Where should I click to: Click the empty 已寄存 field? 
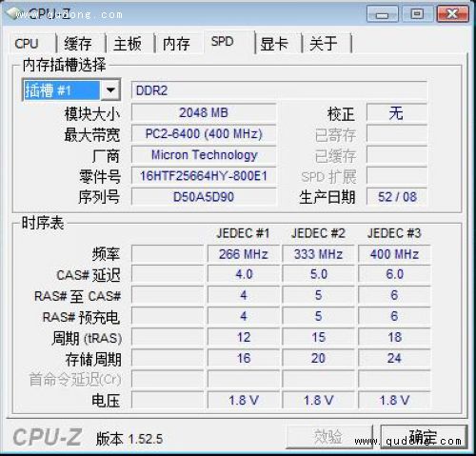point(397,134)
